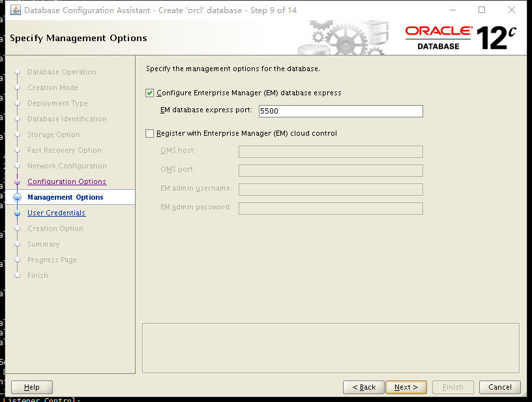Click Fast Recovery Option step label

click(65, 150)
